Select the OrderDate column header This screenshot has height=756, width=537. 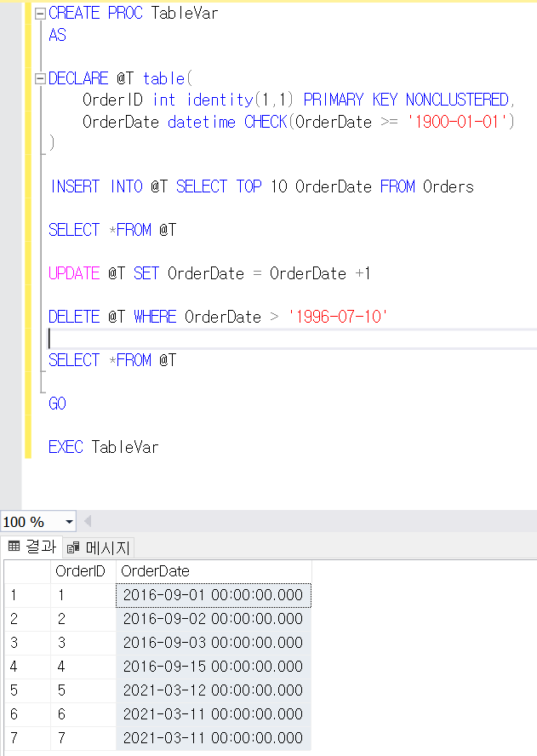214,571
